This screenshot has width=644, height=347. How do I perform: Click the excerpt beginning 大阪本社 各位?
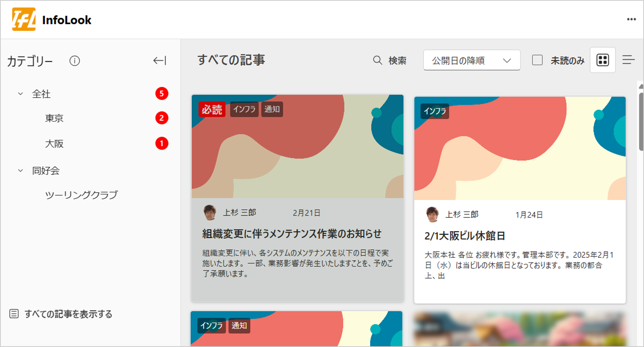519,265
